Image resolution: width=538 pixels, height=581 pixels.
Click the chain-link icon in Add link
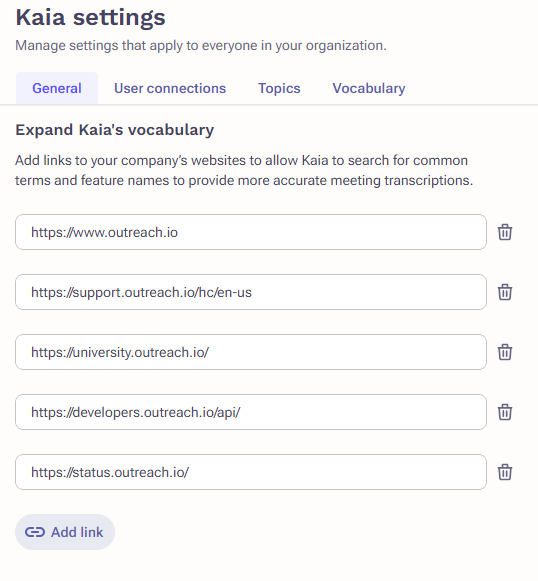(35, 532)
